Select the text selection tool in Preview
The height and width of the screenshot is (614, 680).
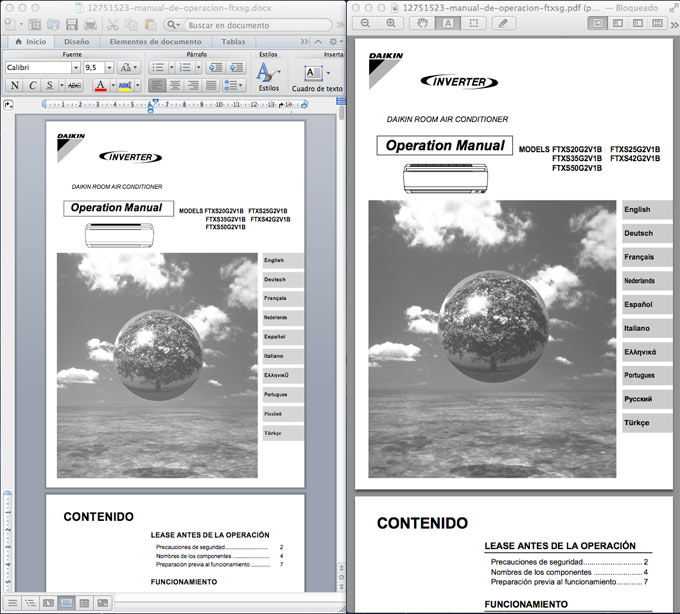tap(448, 23)
